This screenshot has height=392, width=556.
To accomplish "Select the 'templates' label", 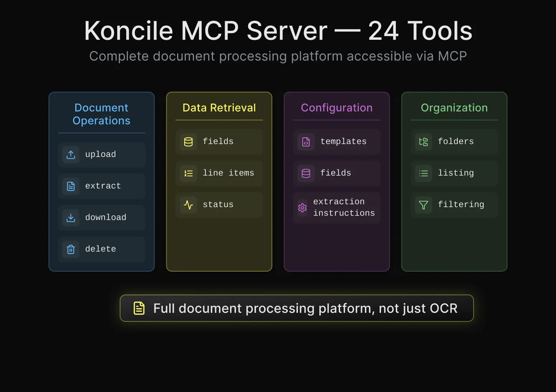I will [344, 142].
